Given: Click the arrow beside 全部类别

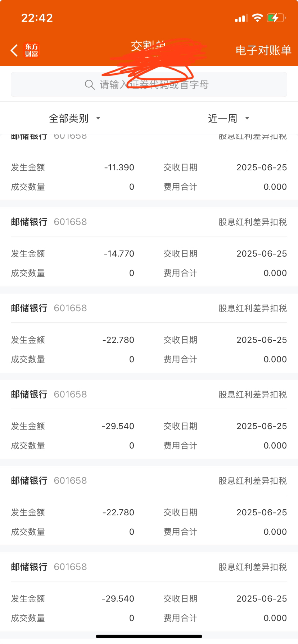Looking at the screenshot, I should click(x=98, y=118).
